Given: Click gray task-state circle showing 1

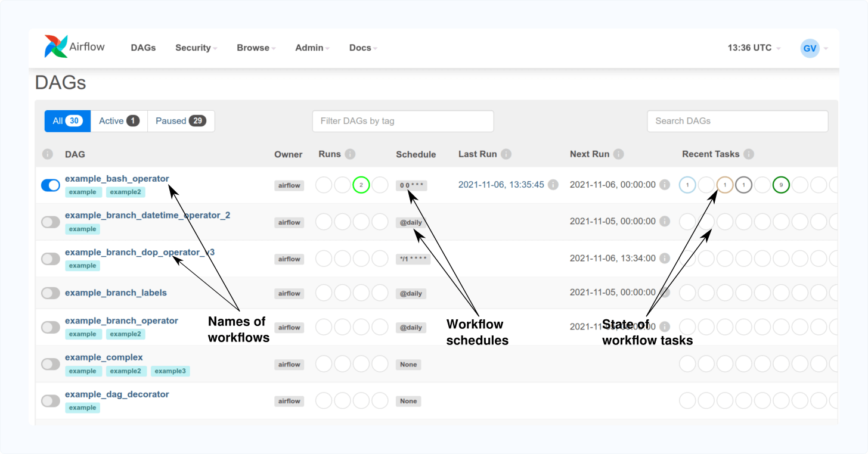Looking at the screenshot, I should pyautogui.click(x=743, y=185).
